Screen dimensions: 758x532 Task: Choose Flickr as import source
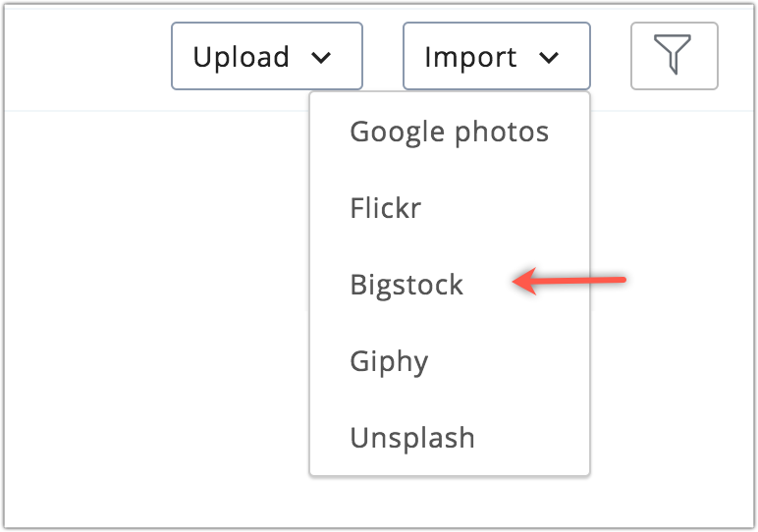pyautogui.click(x=385, y=208)
